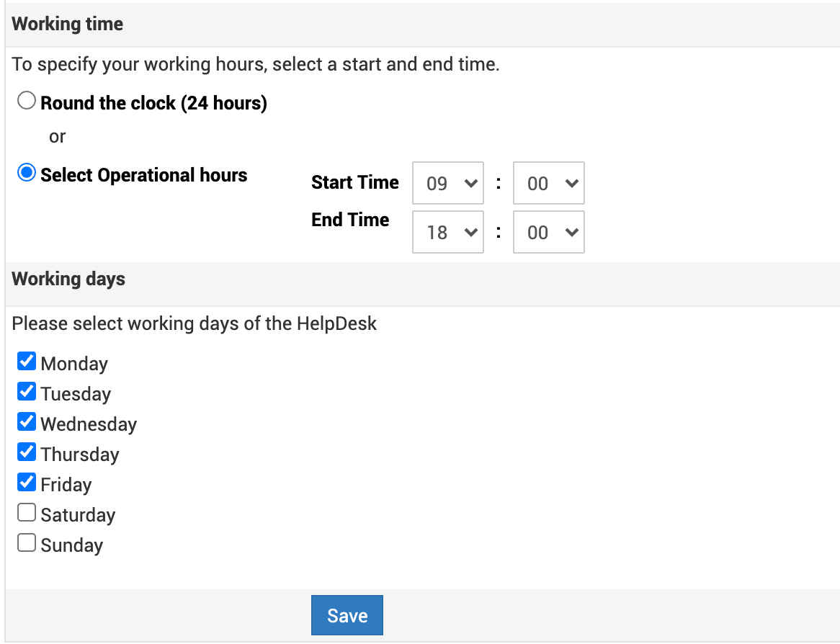Open the Start Time minutes dropdown
Screen dimensions: 840x644
[548, 184]
